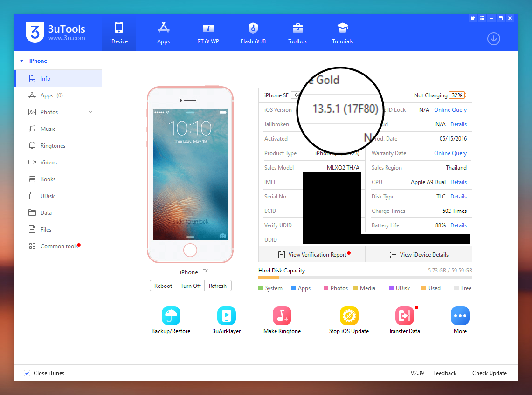Expand the Photos sidebar item

point(90,112)
